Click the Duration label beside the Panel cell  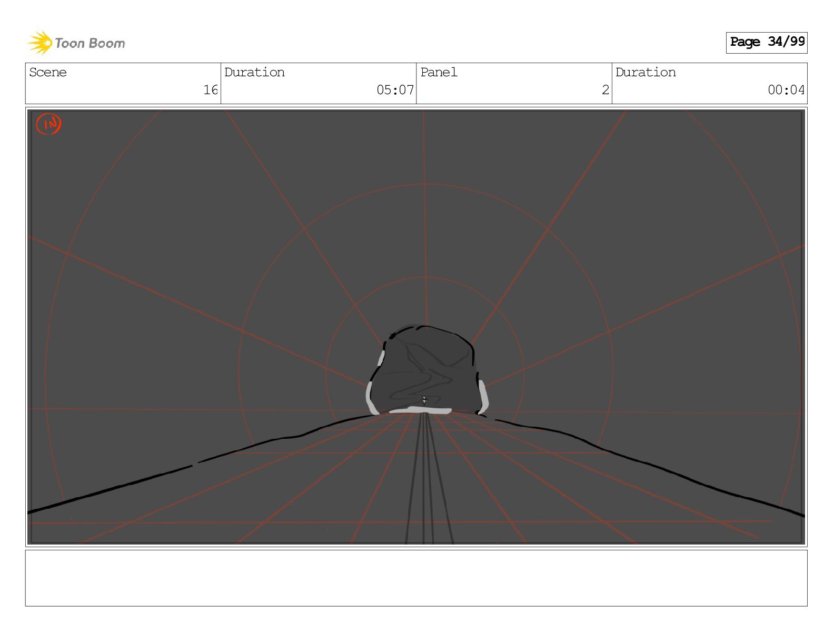[x=646, y=72]
